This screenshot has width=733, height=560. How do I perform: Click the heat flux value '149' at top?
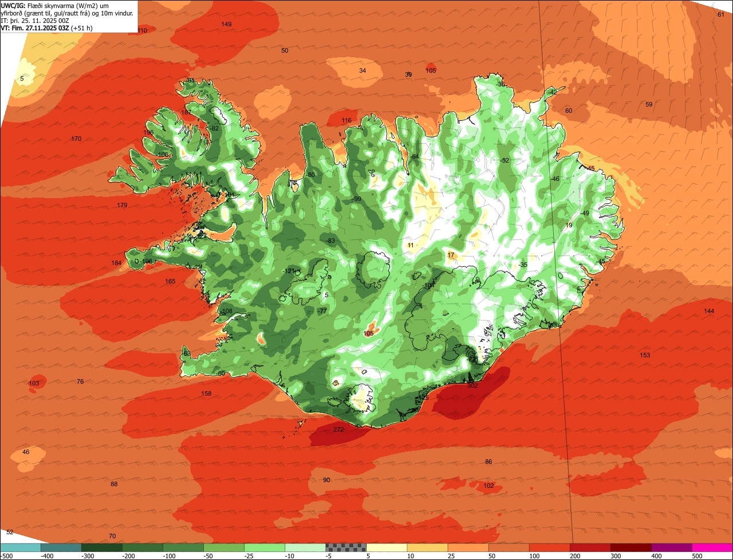tap(227, 24)
